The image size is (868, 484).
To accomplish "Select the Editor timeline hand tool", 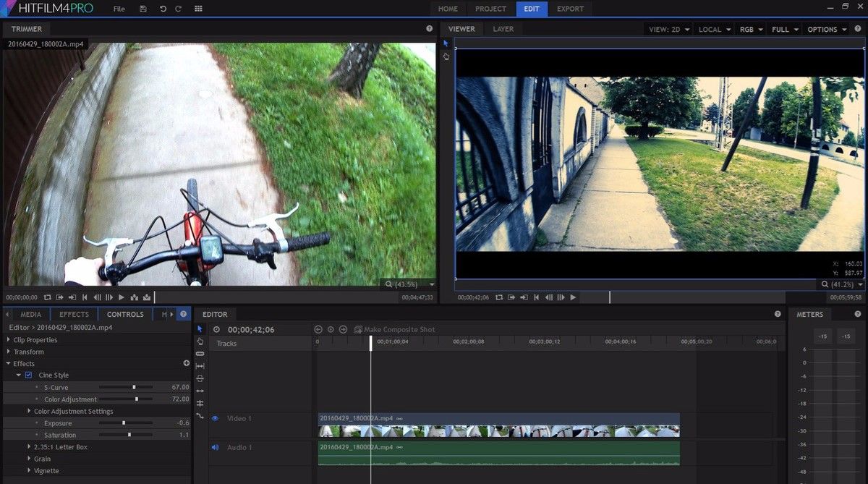I will point(200,341).
